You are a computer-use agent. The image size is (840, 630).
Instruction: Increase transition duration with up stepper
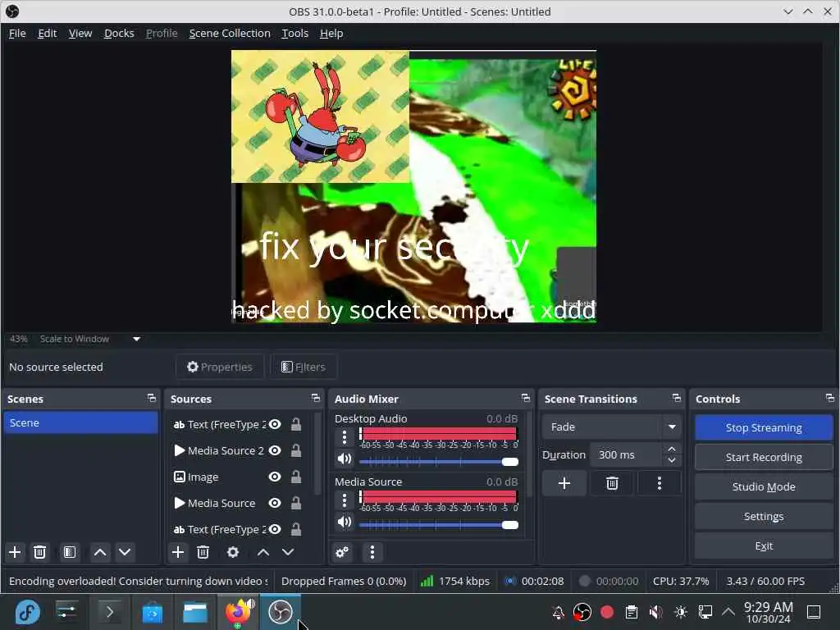(x=672, y=449)
